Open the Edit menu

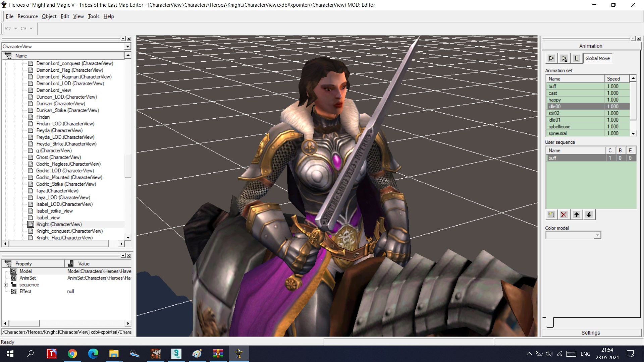pyautogui.click(x=65, y=16)
